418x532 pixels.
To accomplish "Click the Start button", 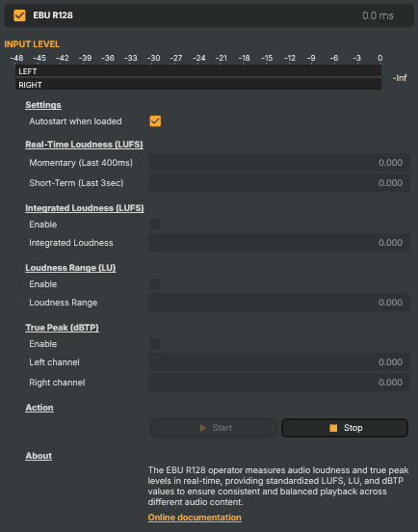I will [214, 428].
